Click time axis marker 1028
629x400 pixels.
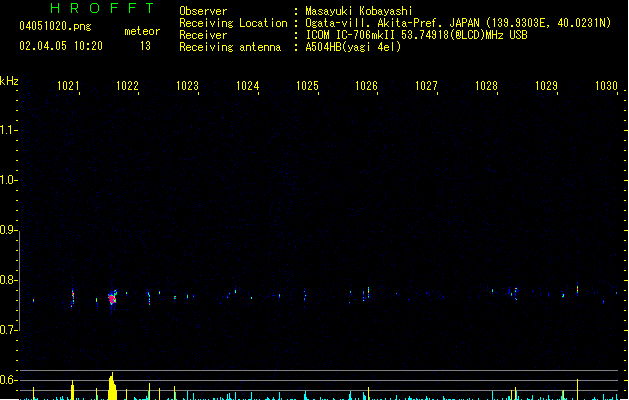(486, 86)
